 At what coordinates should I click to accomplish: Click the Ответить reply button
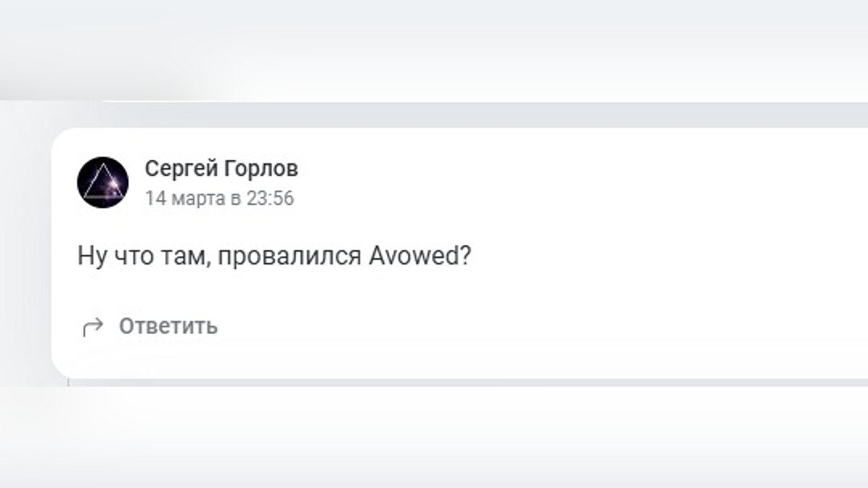point(168,326)
